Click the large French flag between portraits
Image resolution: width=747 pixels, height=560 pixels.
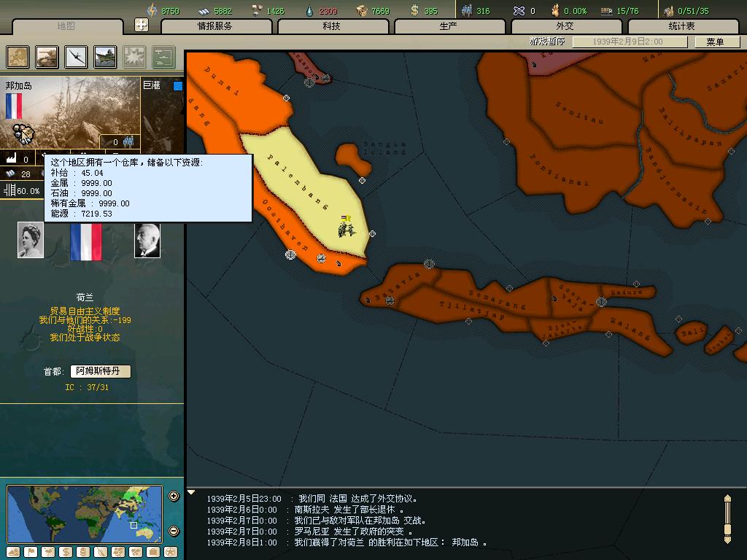86,241
